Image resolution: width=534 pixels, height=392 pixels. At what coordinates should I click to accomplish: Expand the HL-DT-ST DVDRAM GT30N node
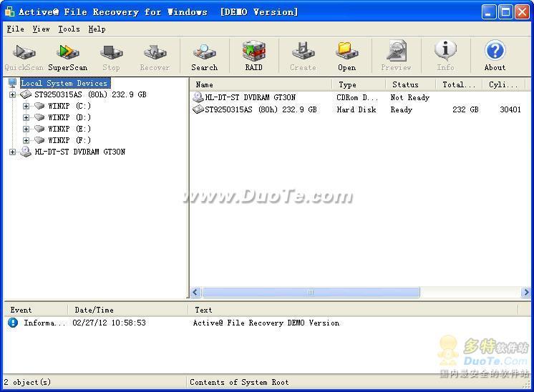[13, 152]
